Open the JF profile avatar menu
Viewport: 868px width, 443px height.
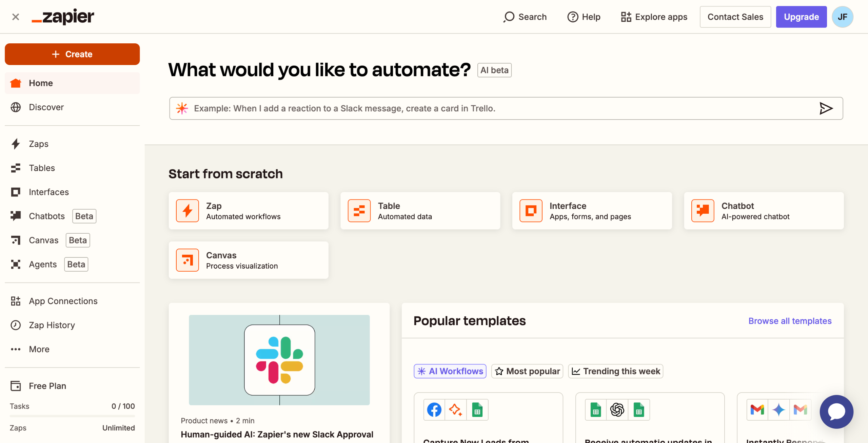point(842,17)
